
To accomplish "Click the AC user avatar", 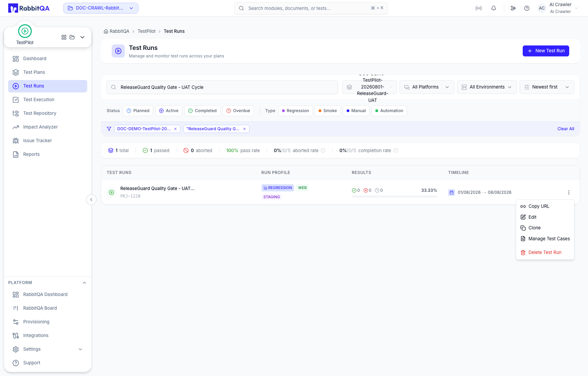I will 542,8.
